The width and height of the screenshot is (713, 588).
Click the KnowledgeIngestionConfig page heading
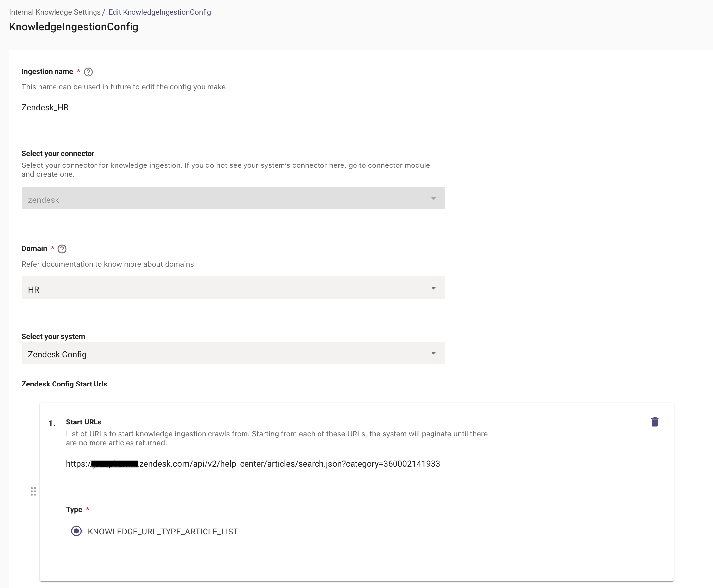[x=74, y=27]
